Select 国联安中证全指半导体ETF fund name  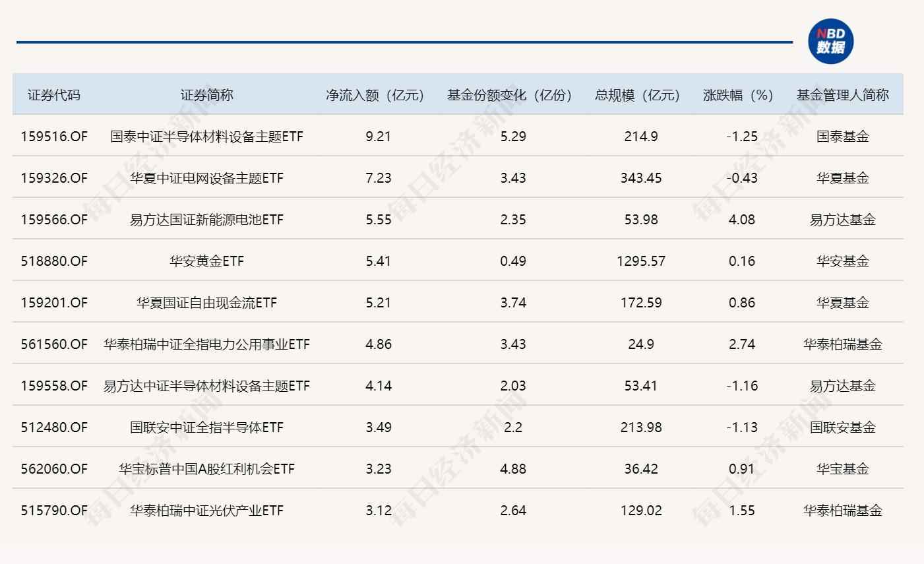tap(206, 427)
